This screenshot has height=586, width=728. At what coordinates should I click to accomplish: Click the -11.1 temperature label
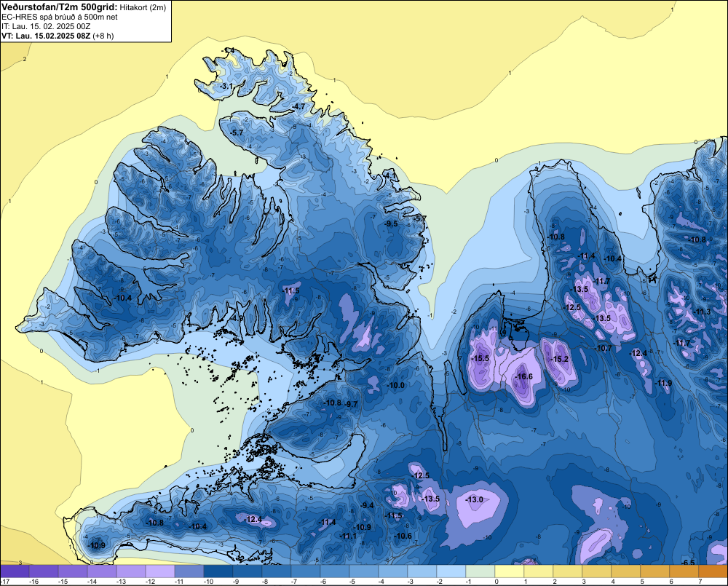point(348,536)
